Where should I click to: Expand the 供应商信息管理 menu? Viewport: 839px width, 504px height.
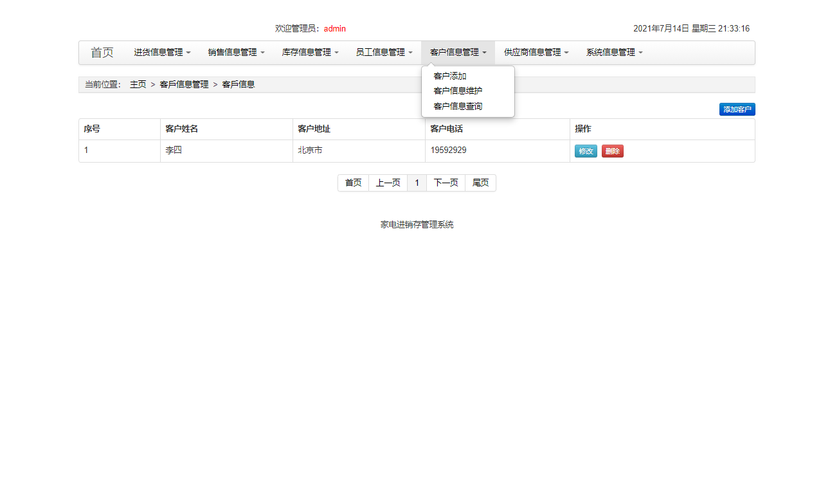pos(535,53)
